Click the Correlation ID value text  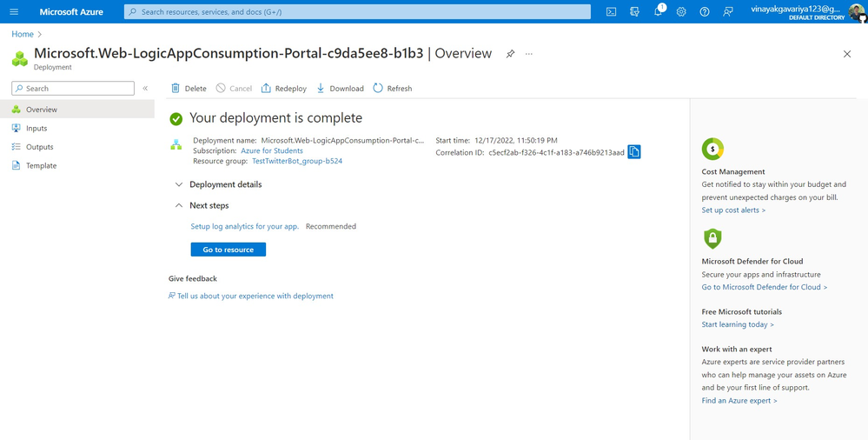tap(556, 152)
